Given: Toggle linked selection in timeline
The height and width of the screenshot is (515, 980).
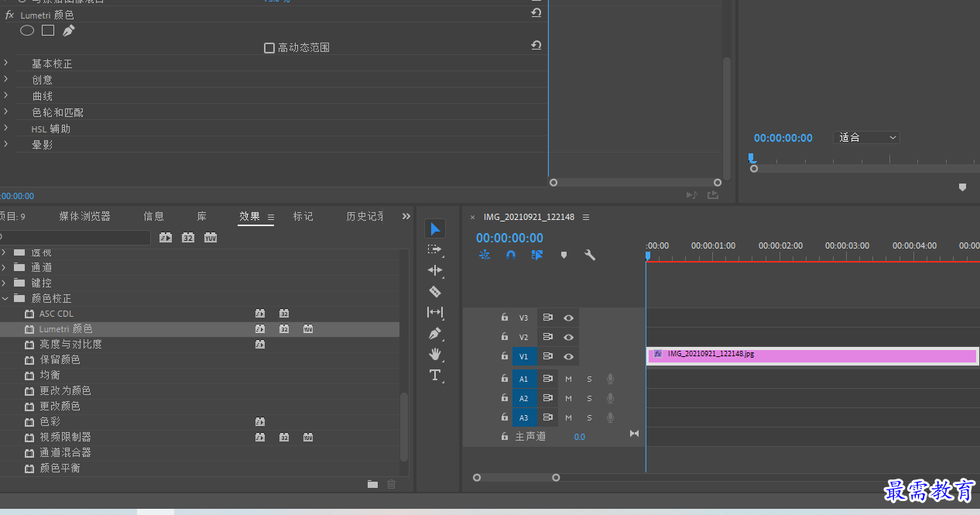Looking at the screenshot, I should coord(537,255).
